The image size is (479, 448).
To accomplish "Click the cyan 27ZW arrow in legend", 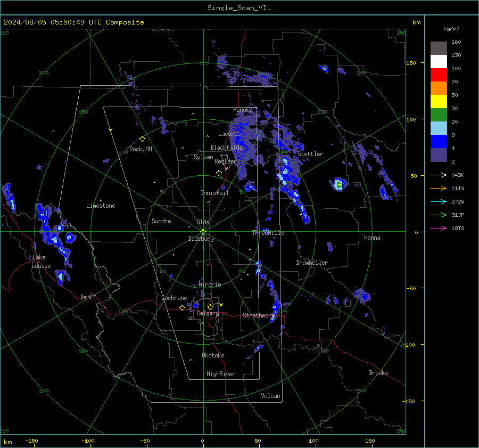I will tap(439, 202).
